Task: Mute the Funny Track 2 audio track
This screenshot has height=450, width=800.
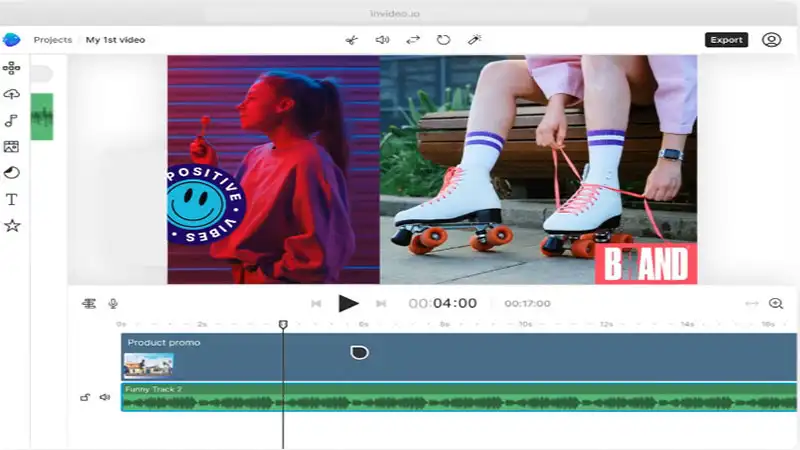Action: (104, 397)
